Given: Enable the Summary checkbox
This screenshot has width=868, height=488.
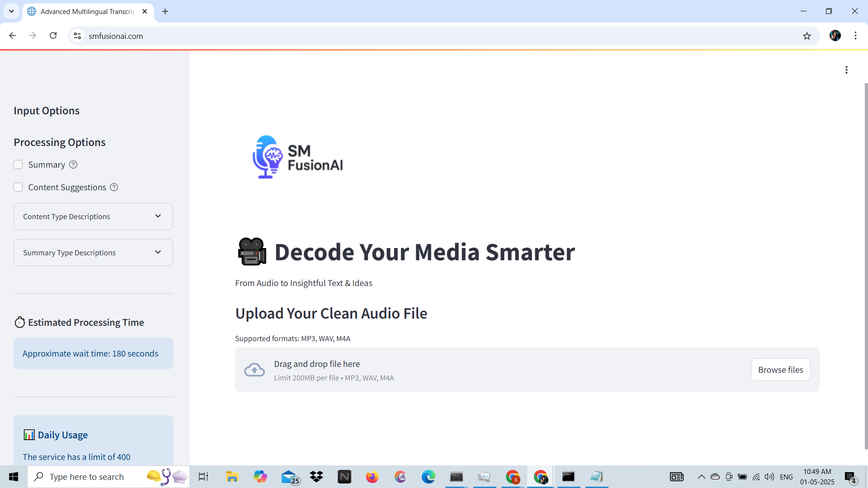Looking at the screenshot, I should click(18, 165).
